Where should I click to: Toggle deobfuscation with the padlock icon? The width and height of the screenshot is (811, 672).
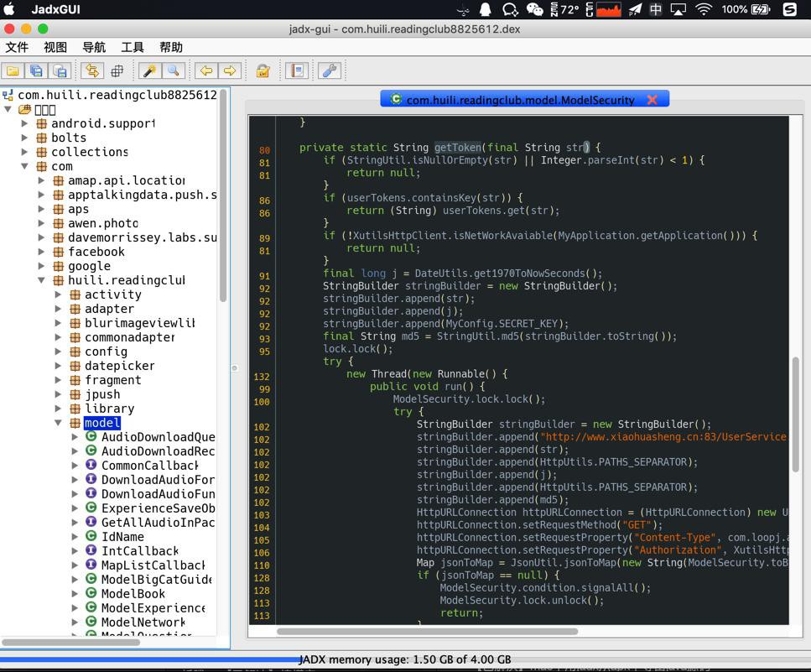click(x=263, y=71)
